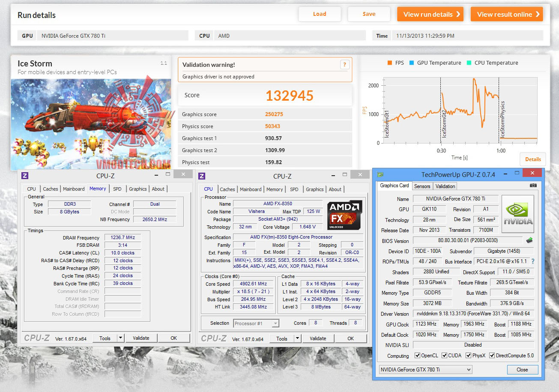The width and height of the screenshot is (559, 392).
Task: Click the BIOS Version field in GPU-Z
Action: click(467, 241)
